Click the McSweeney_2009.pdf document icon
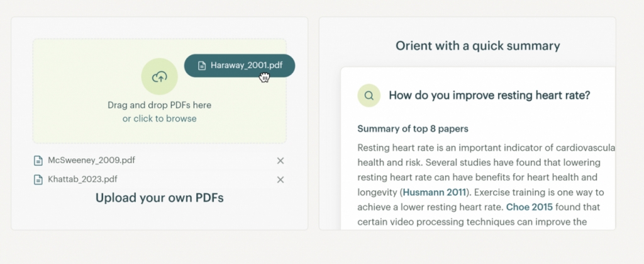644x264 pixels. point(38,161)
